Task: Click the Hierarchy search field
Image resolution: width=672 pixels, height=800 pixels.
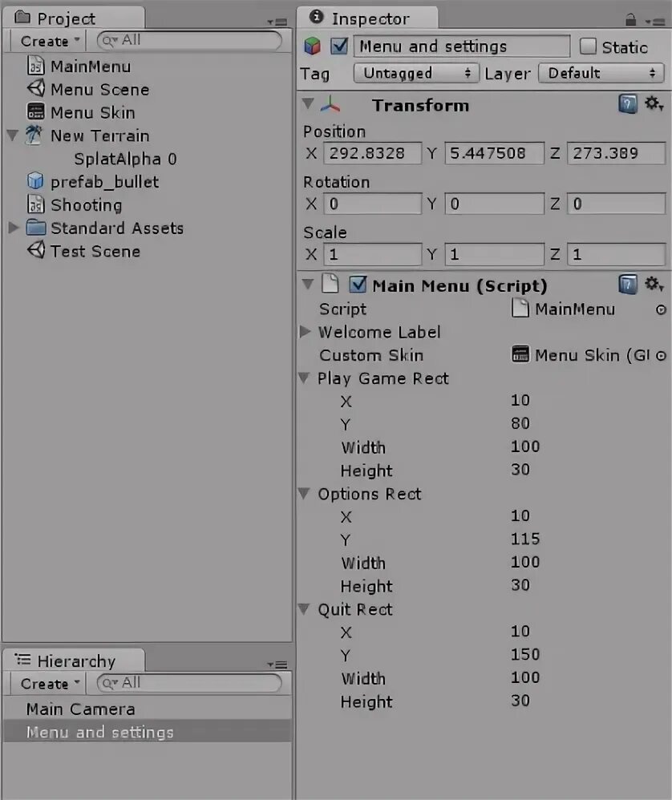Action: pyautogui.click(x=189, y=683)
